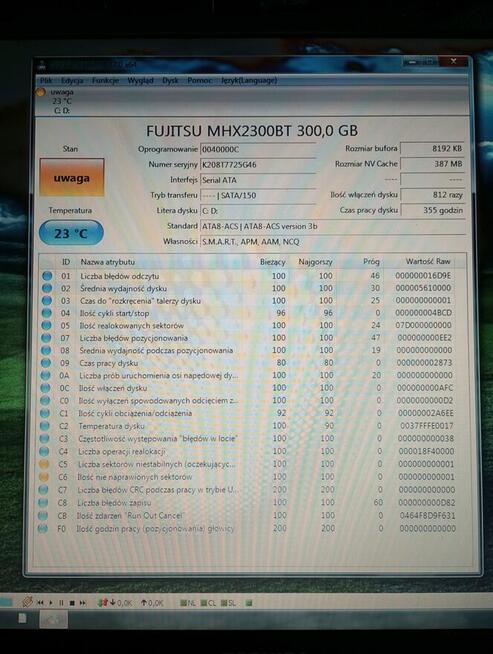Click the Tryb transferu field showing SATA/150
The image size is (493, 654).
pos(258,195)
